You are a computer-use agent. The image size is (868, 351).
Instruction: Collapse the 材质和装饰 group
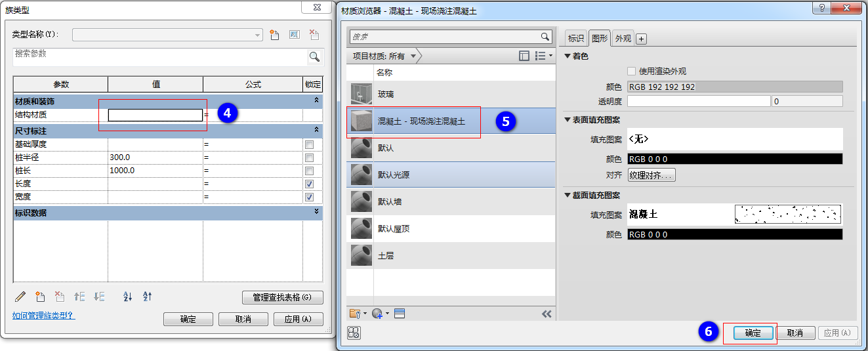[x=317, y=101]
